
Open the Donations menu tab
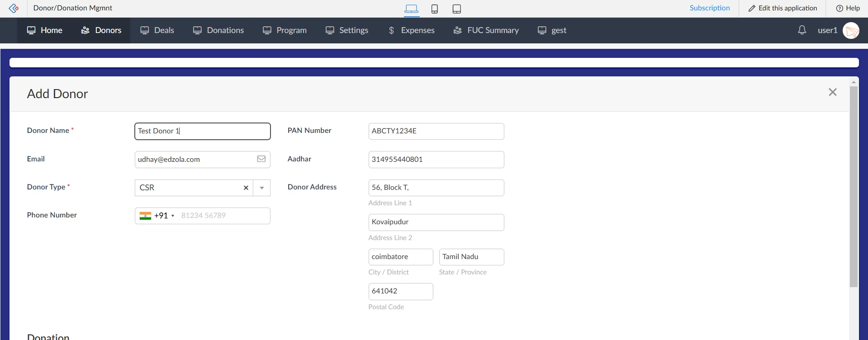(x=218, y=30)
